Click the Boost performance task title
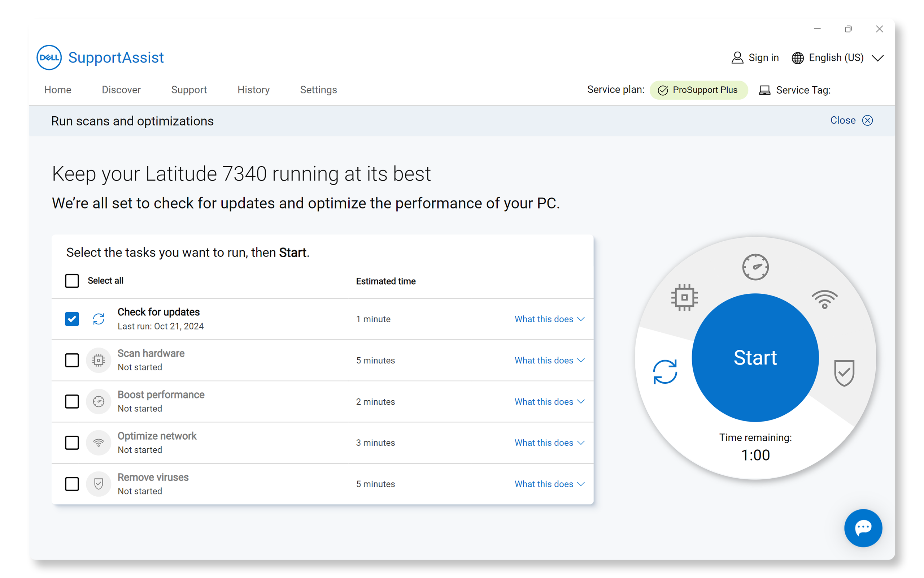The height and width of the screenshot is (578, 924). point(161,394)
